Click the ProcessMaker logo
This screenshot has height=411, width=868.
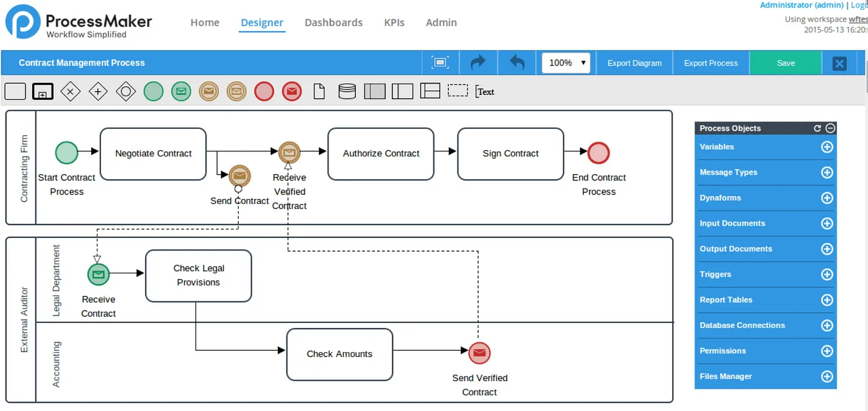(x=79, y=22)
